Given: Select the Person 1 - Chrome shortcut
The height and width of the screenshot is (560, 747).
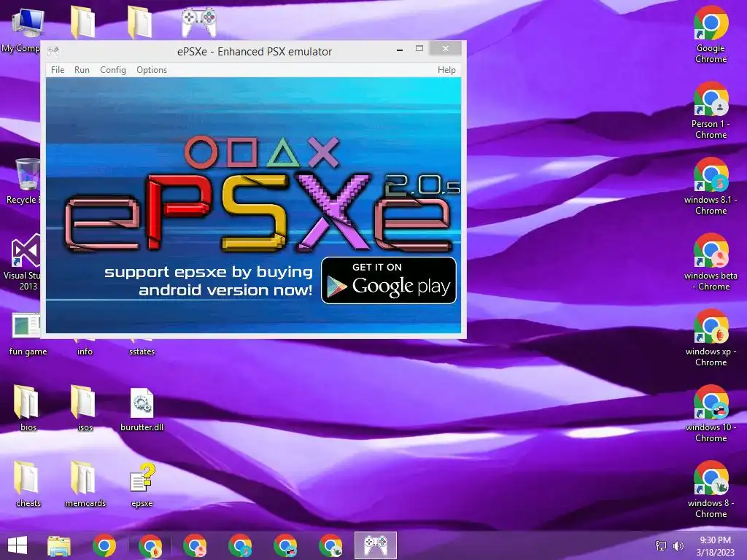Looking at the screenshot, I should 711,111.
